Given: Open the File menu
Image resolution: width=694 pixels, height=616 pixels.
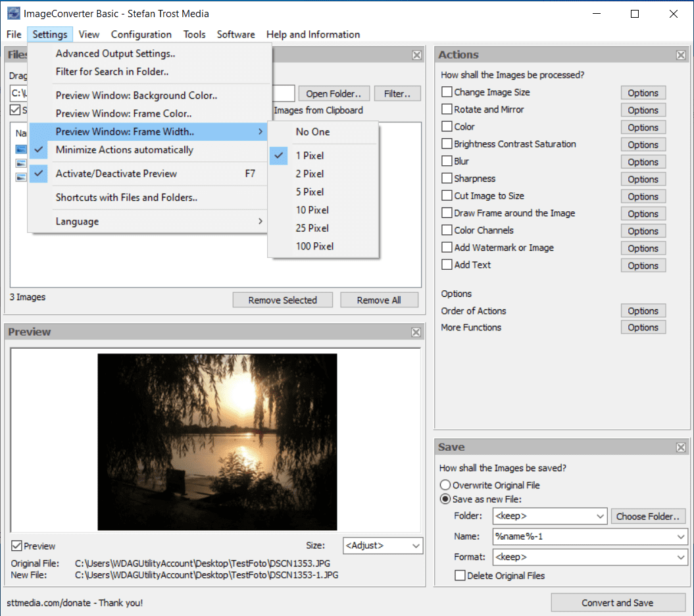Looking at the screenshot, I should click(x=14, y=34).
